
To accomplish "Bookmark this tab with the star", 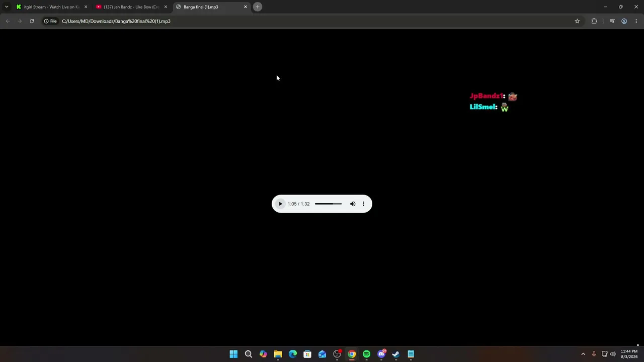I will coord(577,21).
